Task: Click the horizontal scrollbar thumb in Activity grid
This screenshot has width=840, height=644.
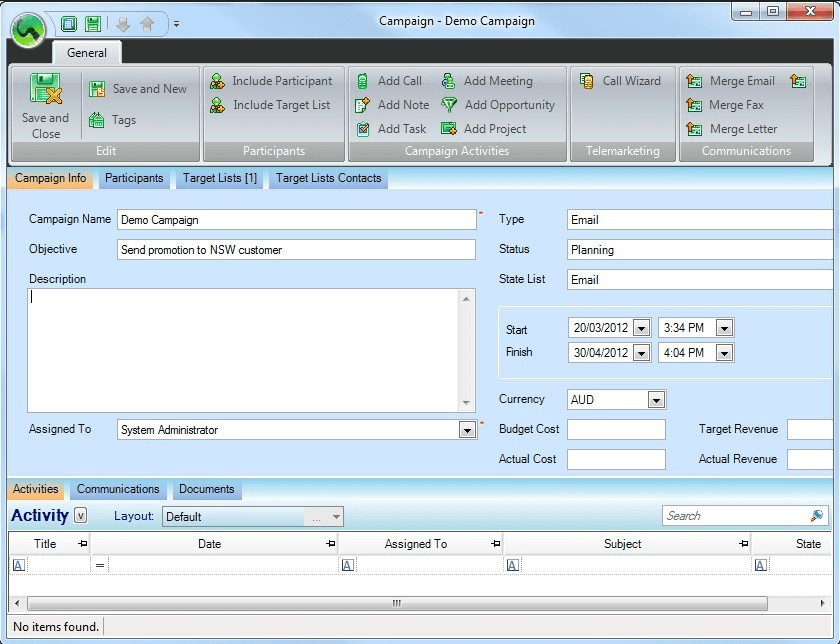Action: coord(397,603)
